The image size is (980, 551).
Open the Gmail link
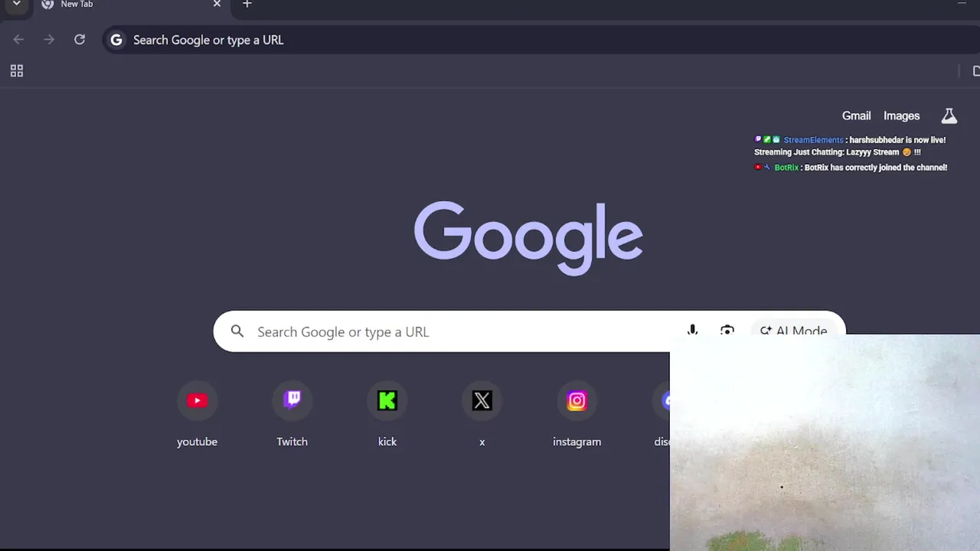click(x=857, y=116)
